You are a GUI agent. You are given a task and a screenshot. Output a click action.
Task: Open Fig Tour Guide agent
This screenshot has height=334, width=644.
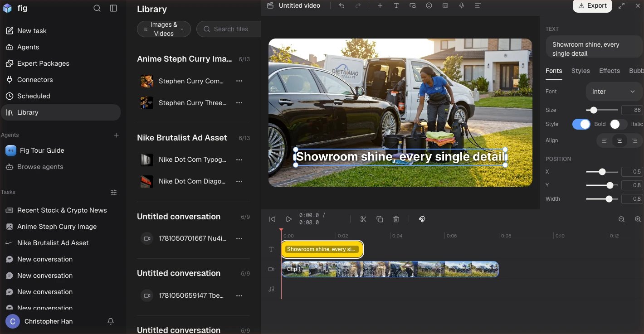point(61,150)
